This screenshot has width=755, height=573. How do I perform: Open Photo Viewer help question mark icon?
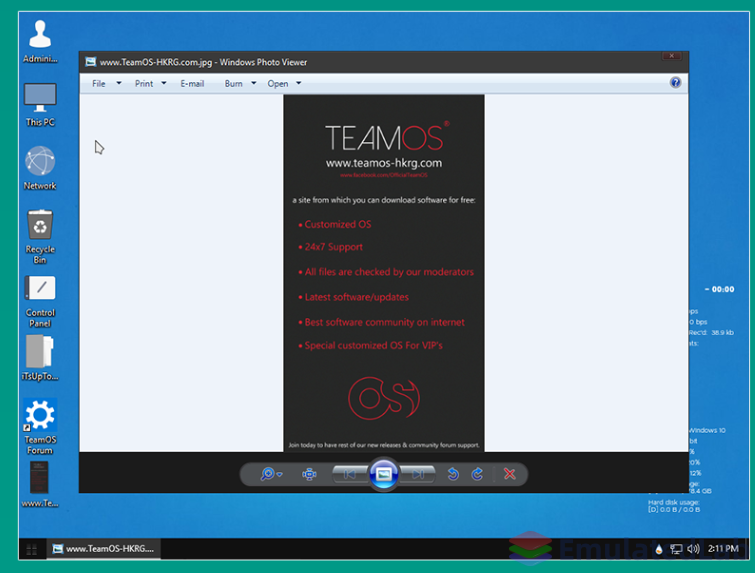pyautogui.click(x=675, y=83)
